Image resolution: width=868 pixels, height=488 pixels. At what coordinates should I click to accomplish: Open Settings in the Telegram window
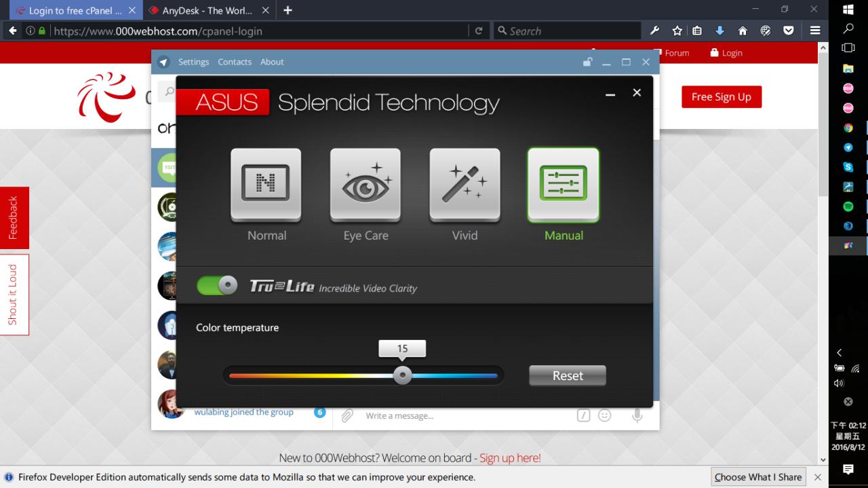point(193,62)
